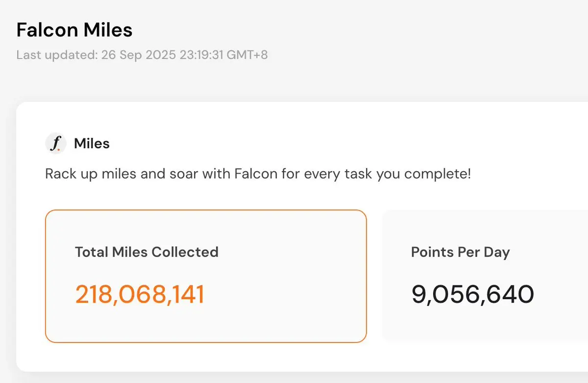Click the date "26 Sep 2025" in the timestamp
Viewport: 588px width, 383px height.
pos(138,54)
